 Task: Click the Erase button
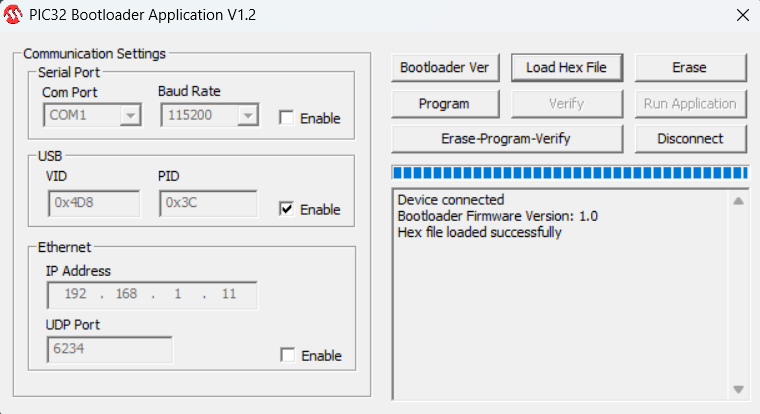(x=690, y=67)
